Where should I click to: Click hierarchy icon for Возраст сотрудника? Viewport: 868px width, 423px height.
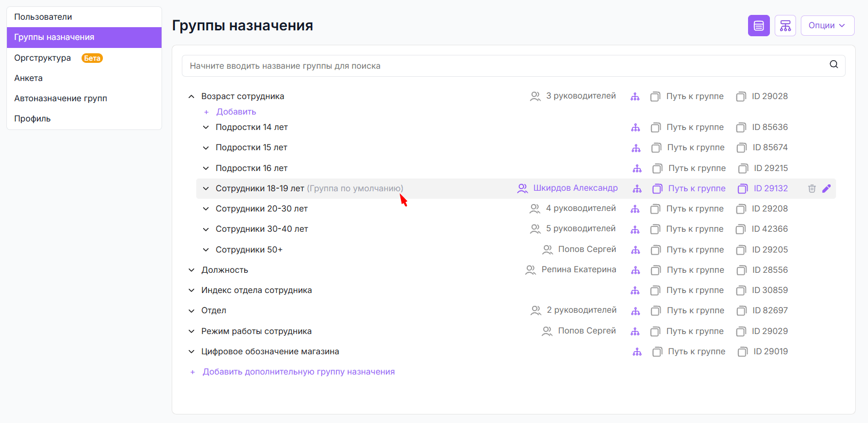pyautogui.click(x=635, y=97)
